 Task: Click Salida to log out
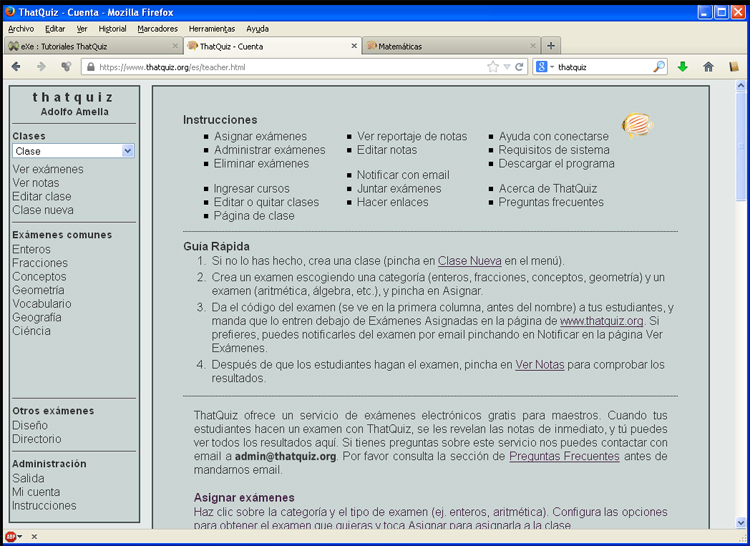click(28, 478)
